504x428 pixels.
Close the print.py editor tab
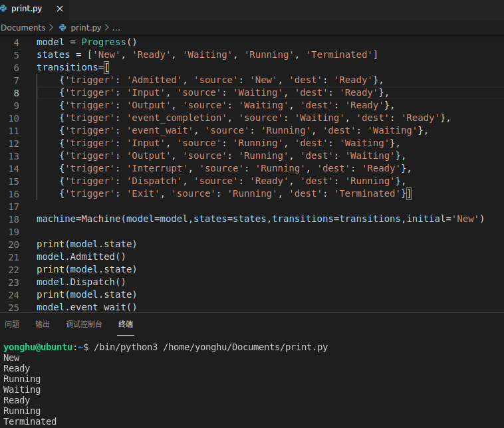tap(60, 9)
